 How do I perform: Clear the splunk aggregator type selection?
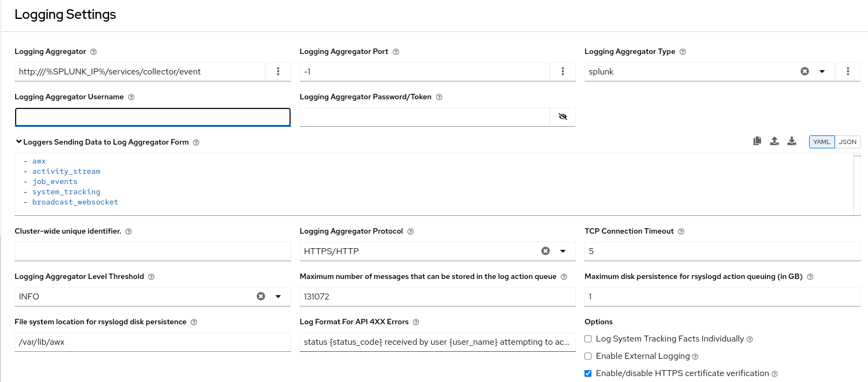coord(805,71)
